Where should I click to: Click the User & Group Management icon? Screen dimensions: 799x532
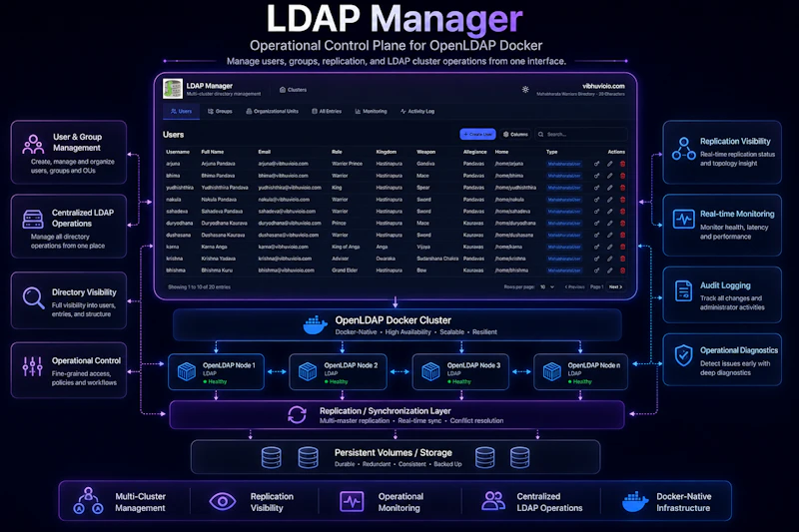(33, 144)
